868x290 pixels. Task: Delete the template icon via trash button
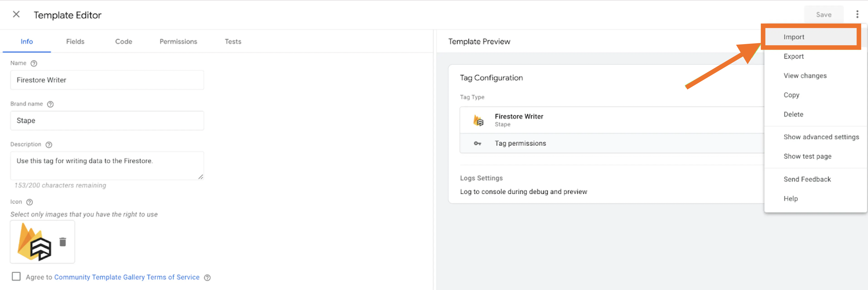tap(63, 242)
